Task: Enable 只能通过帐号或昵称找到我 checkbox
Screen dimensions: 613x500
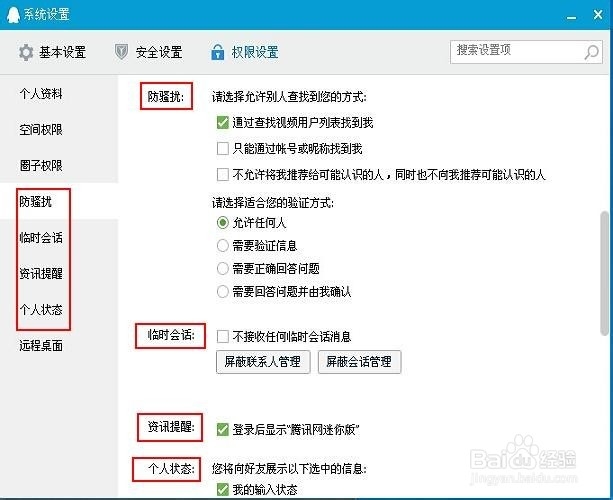Action: [222, 149]
